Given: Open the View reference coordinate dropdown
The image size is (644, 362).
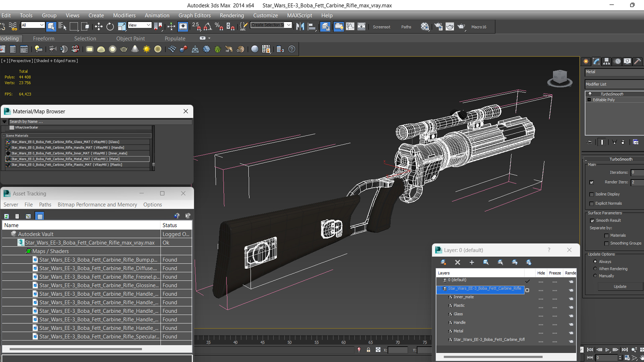Looking at the screenshot, I should click(x=140, y=25).
